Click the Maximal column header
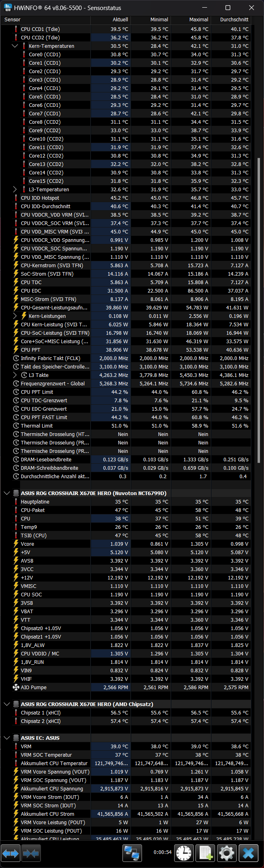The width and height of the screenshot is (264, 868). point(191,19)
